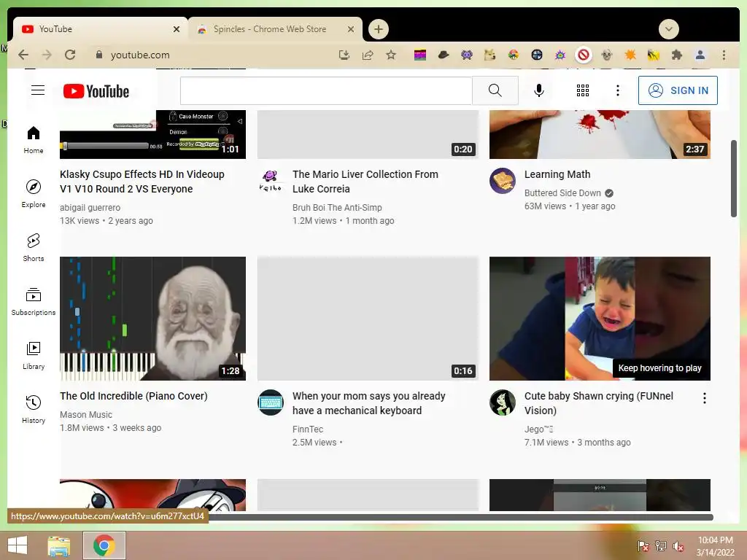Click the Buttered Side Down avatar
The width and height of the screenshot is (747, 560).
pyautogui.click(x=503, y=181)
